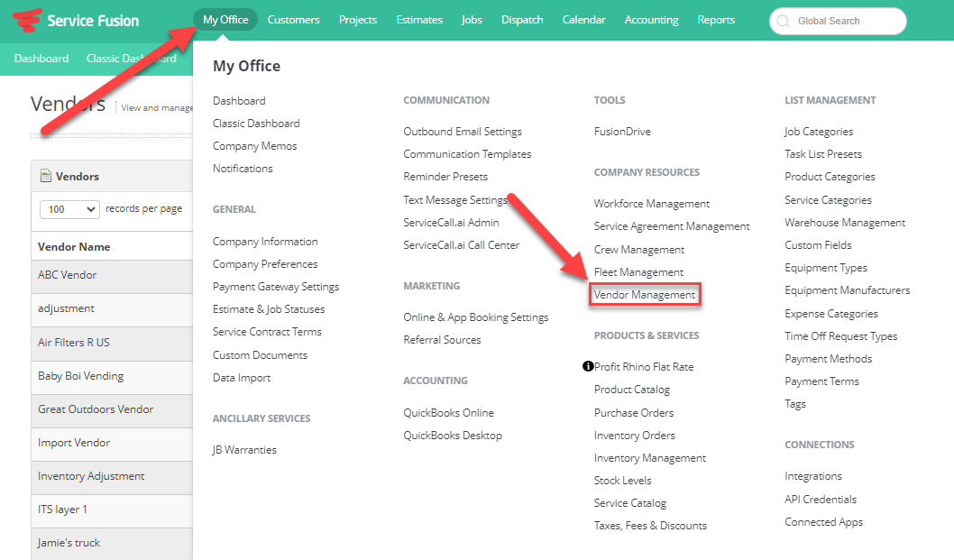Open the Reports menu

[716, 20]
